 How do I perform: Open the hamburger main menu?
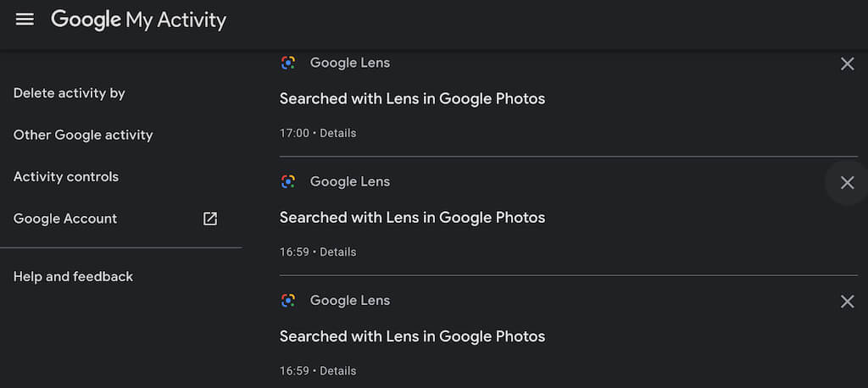[25, 19]
